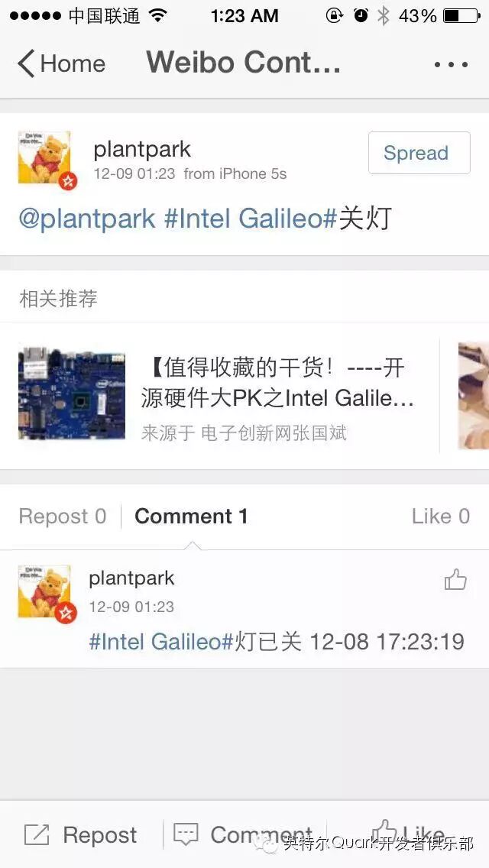Tap the back chevron to Home
Viewport: 489px width, 868px height.
click(25, 63)
